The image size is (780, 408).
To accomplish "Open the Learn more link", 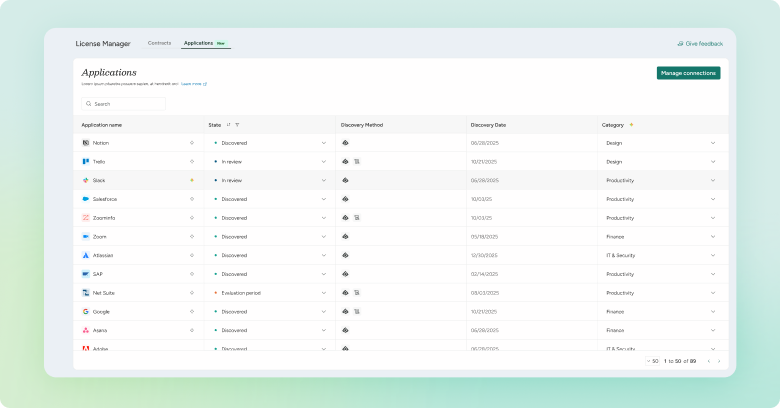I will tap(194, 84).
